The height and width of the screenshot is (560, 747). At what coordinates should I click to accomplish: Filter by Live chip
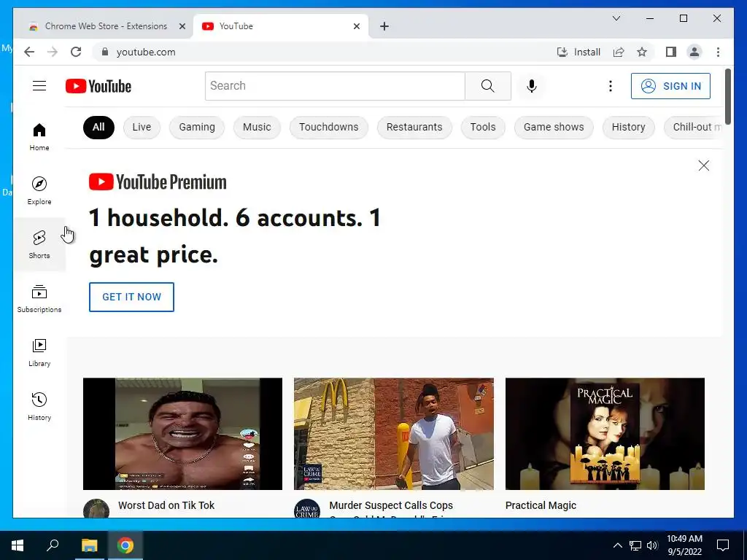pos(142,127)
